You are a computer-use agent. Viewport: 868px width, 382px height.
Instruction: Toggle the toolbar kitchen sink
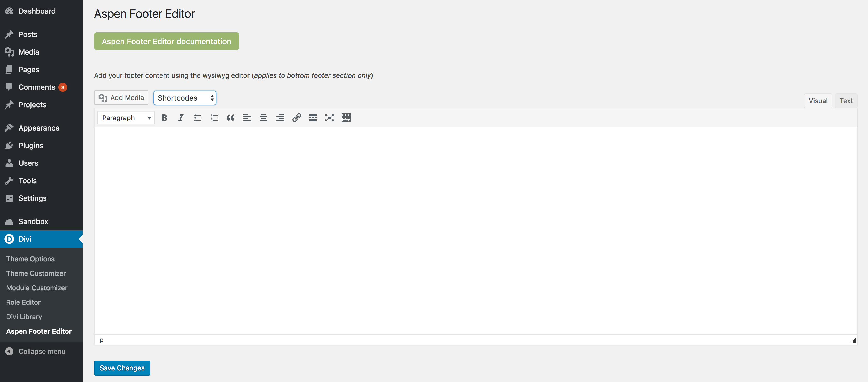pyautogui.click(x=346, y=118)
